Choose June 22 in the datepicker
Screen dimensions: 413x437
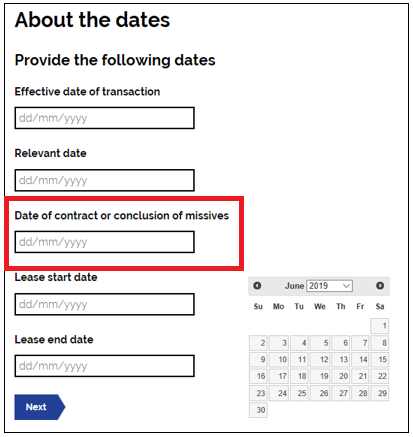pos(379,376)
